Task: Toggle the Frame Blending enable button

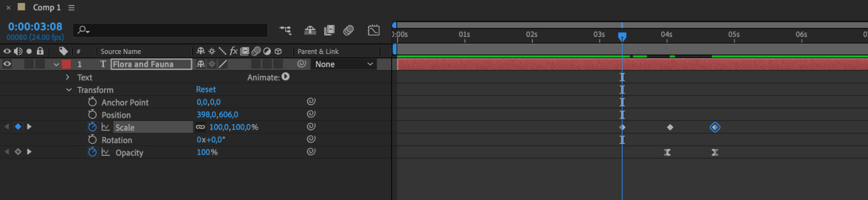Action: point(330,30)
